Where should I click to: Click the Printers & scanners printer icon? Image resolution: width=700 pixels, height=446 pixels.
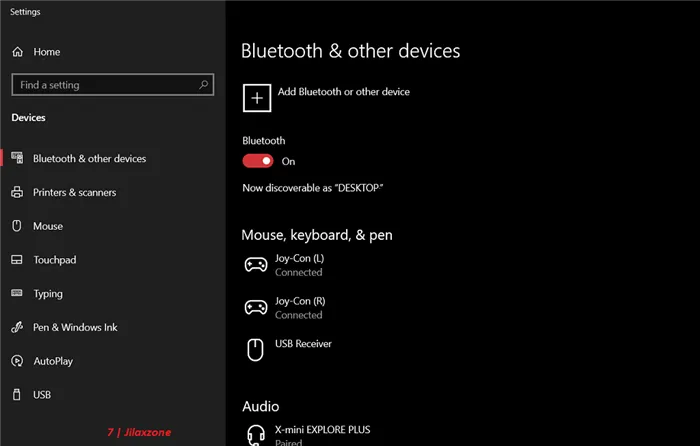point(17,192)
